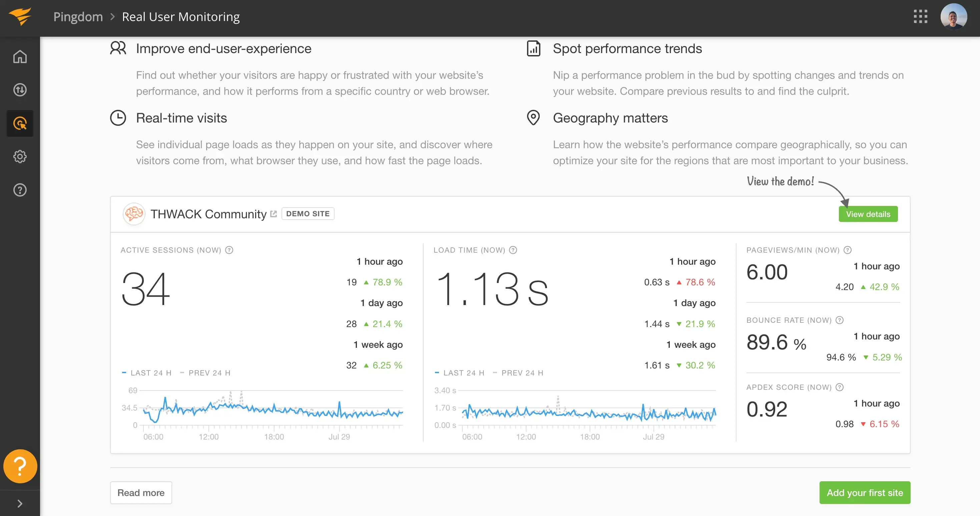980x516 pixels.
Task: Click the Read more button
Action: point(141,493)
